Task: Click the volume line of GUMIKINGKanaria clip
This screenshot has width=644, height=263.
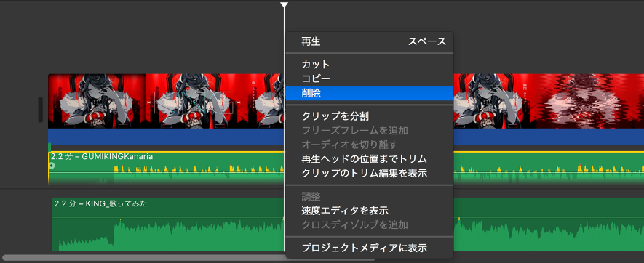Action: click(x=167, y=172)
